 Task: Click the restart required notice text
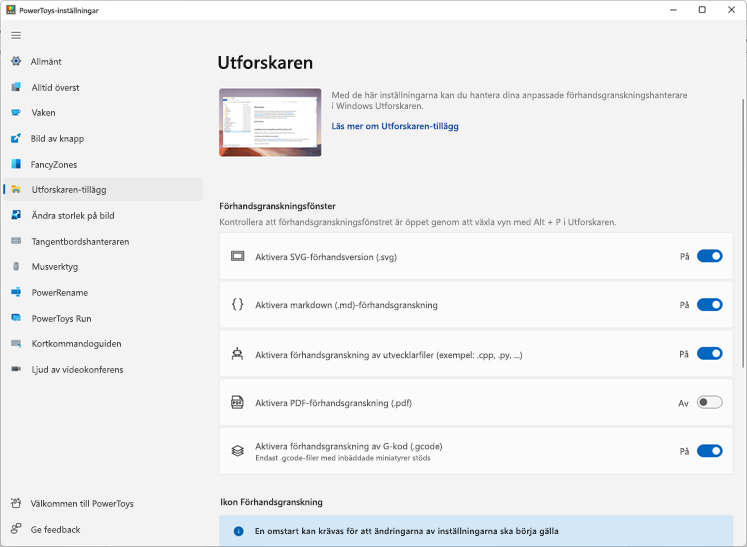point(406,531)
